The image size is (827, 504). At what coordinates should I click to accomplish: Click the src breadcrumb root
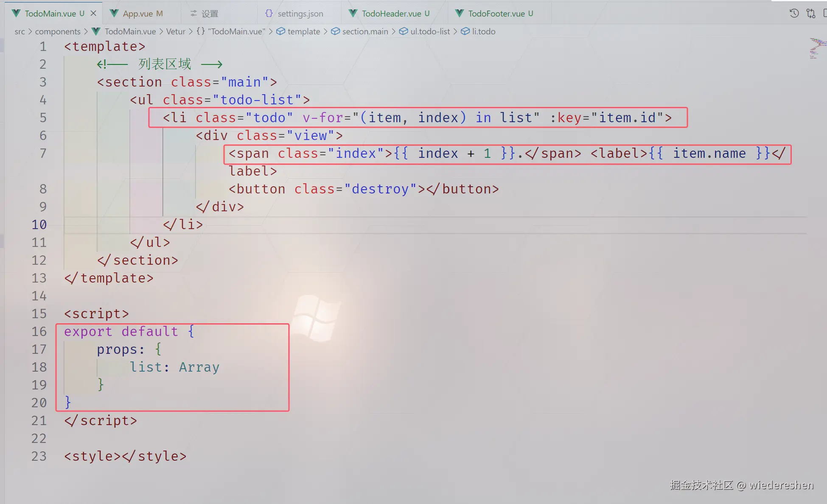pyautogui.click(x=20, y=31)
